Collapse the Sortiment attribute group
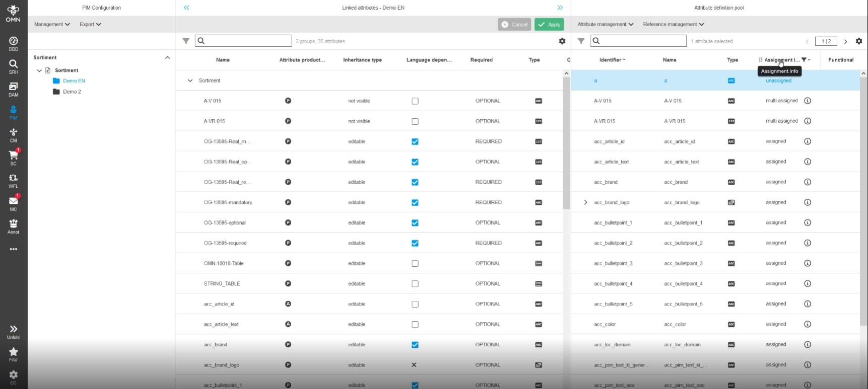This screenshot has width=868, height=389. point(190,81)
